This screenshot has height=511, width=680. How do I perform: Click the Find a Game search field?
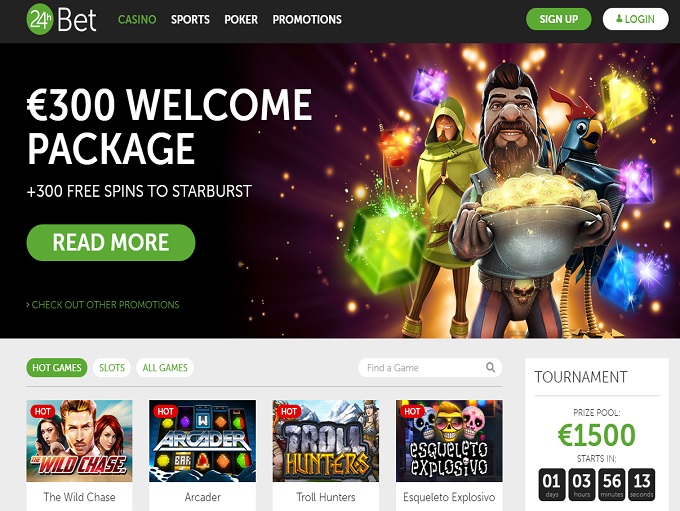tap(430, 368)
